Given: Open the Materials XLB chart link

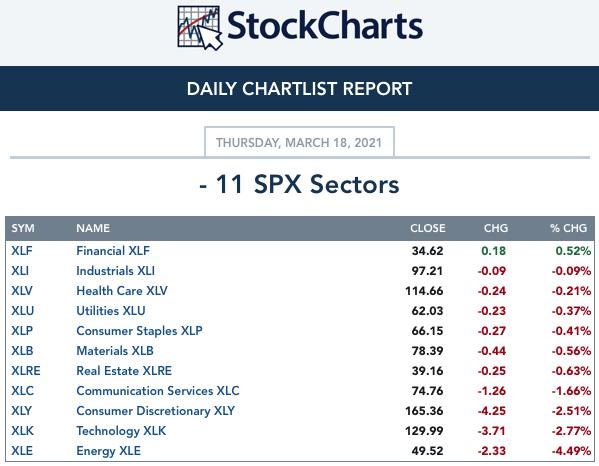Looking at the screenshot, I should pos(115,351).
